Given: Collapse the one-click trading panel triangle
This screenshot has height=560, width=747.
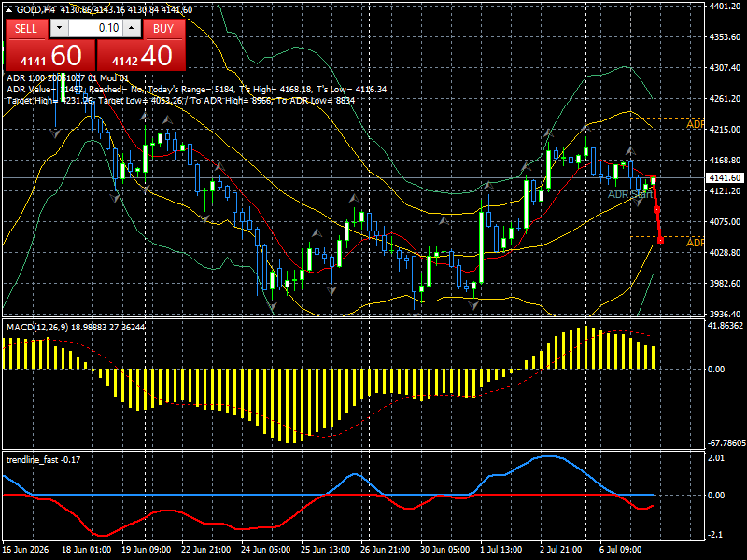Looking at the screenshot, I should tap(10, 9).
